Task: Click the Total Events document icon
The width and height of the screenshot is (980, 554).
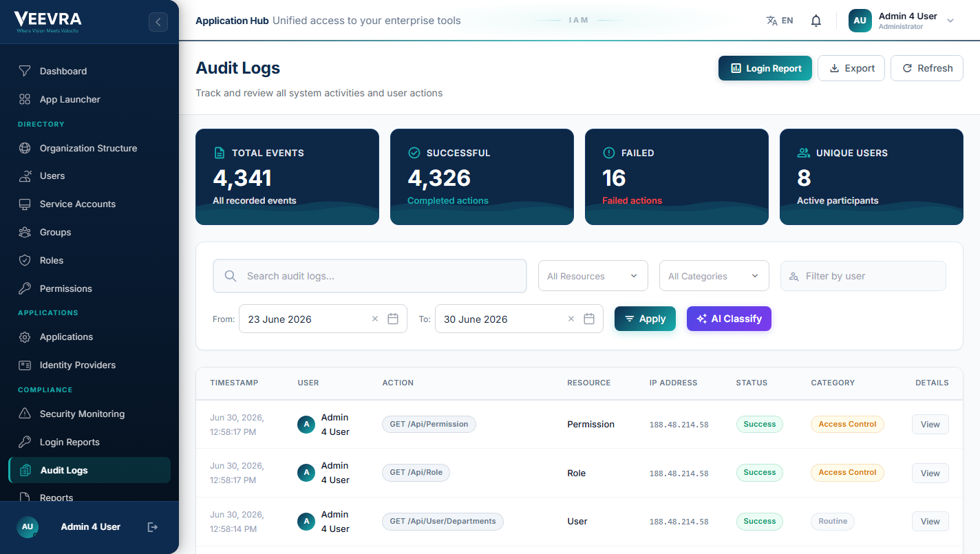Action: [x=219, y=153]
